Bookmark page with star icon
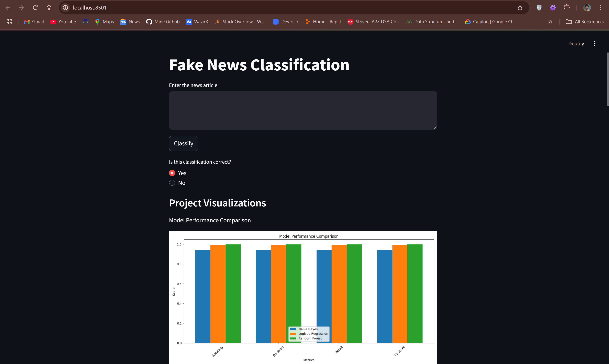 coord(520,8)
